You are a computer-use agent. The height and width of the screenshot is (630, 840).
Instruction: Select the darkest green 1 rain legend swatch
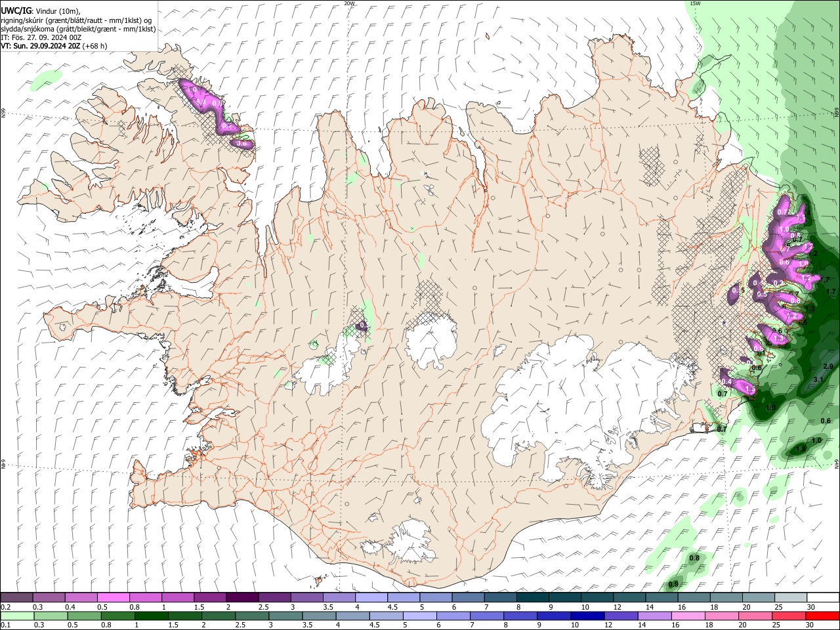[151, 616]
